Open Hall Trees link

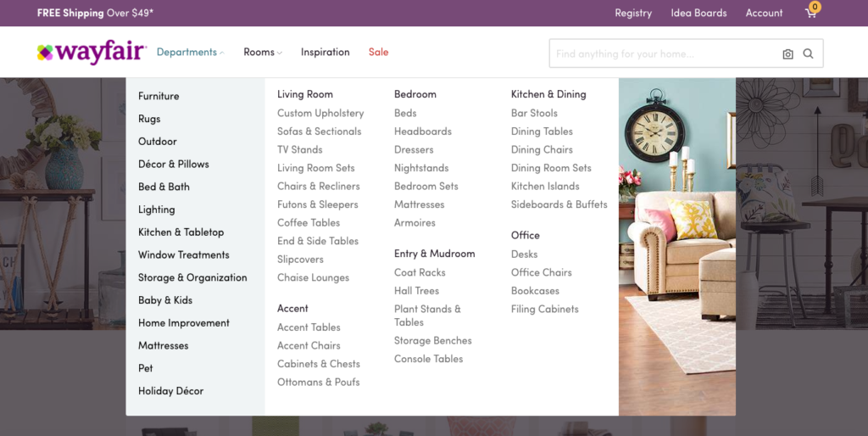[x=417, y=291]
